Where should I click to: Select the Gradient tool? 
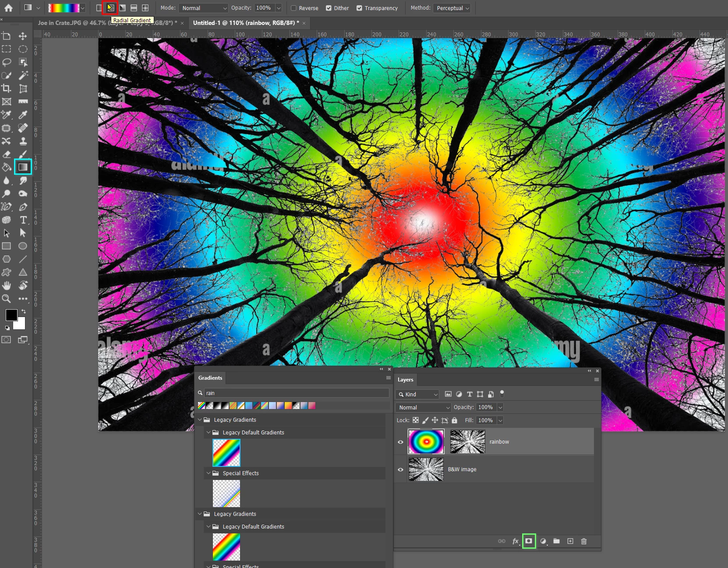tap(23, 167)
